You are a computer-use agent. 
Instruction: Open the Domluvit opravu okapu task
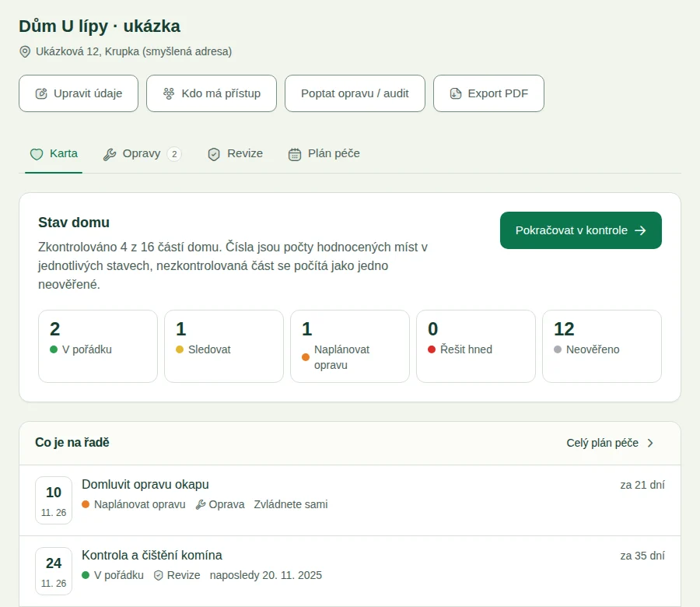(x=350, y=500)
